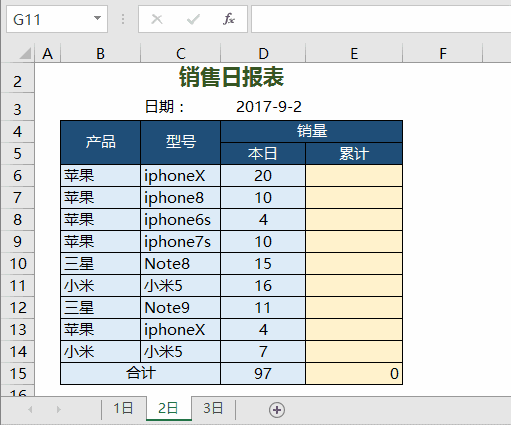Click the confirm checkmark icon in formula bar
This screenshot has width=511, height=425.
tap(193, 19)
